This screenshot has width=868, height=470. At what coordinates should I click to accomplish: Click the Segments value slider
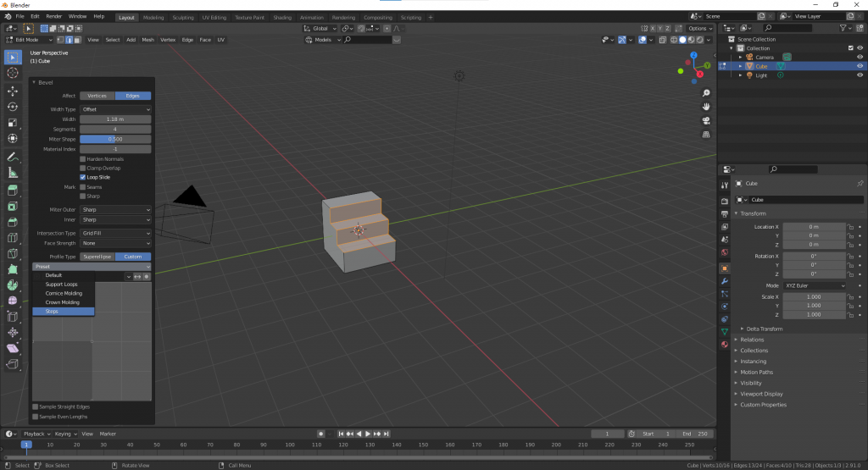point(115,130)
